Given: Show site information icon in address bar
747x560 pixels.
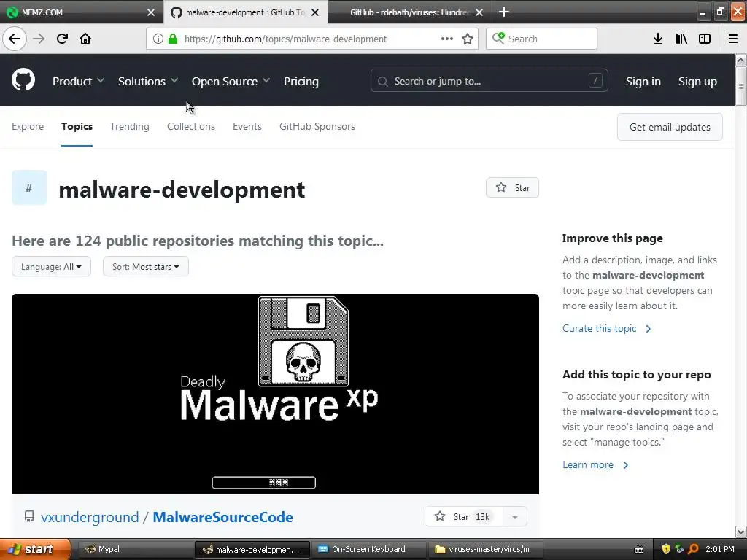Looking at the screenshot, I should coord(158,39).
